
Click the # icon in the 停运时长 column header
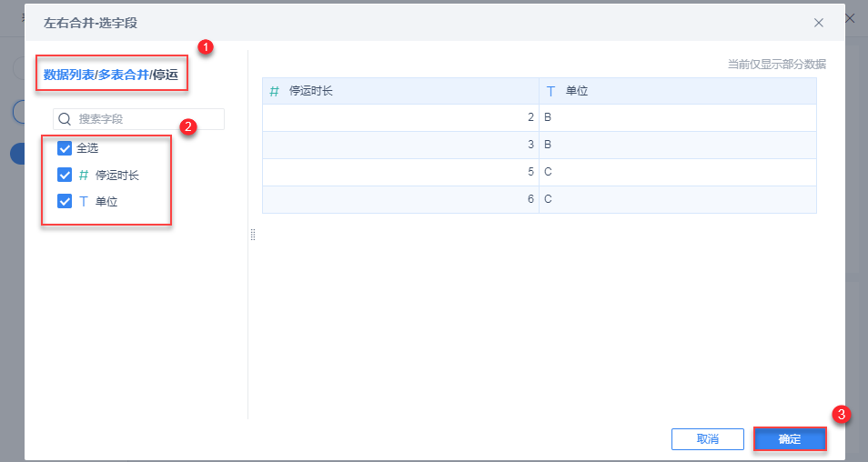(274, 91)
